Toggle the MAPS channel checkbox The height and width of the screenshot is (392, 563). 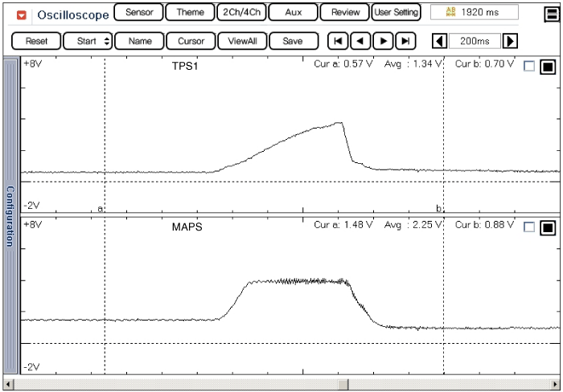pos(528,227)
